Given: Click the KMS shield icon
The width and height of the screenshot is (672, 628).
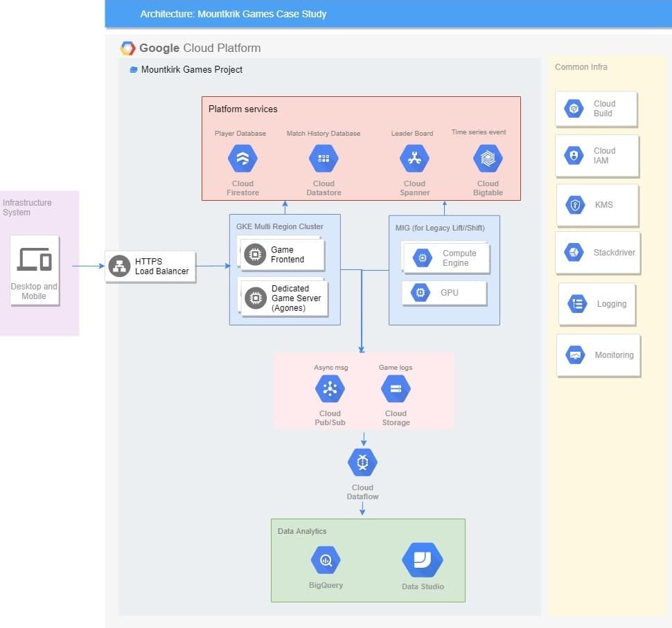Looking at the screenshot, I should pyautogui.click(x=575, y=205).
